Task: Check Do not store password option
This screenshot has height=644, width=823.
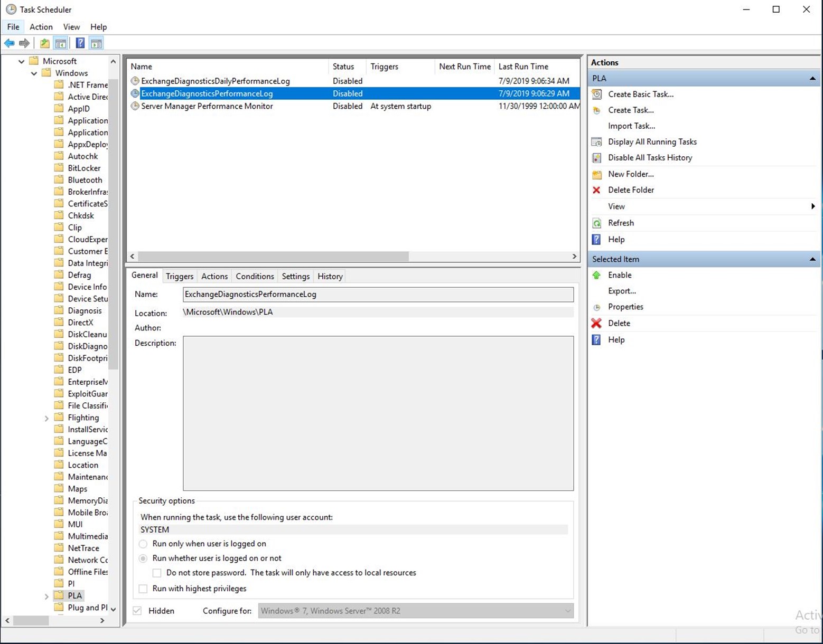Action: coord(157,573)
